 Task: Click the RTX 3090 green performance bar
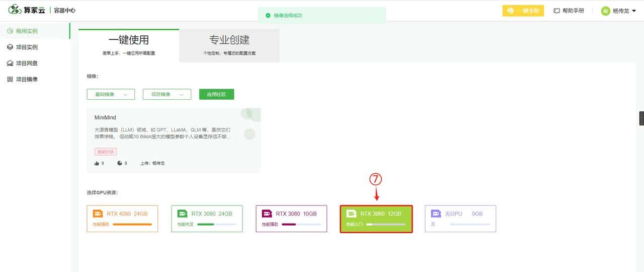(216, 224)
